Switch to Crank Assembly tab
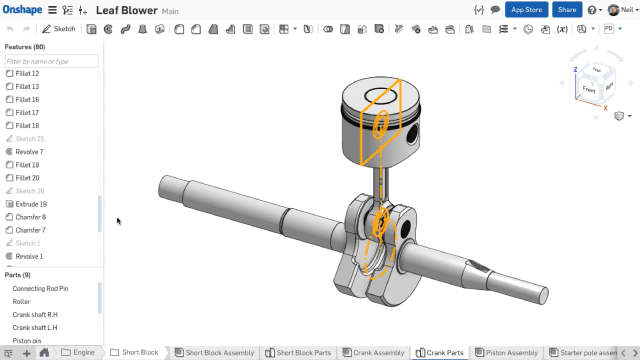 (373, 353)
